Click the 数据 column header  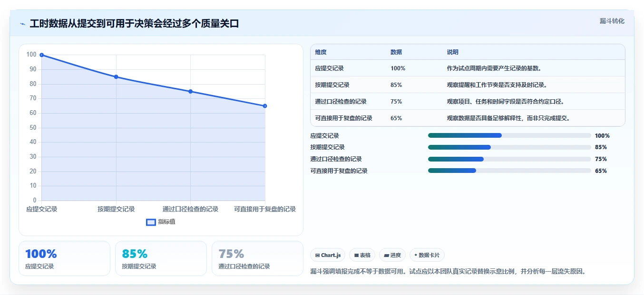[396, 52]
